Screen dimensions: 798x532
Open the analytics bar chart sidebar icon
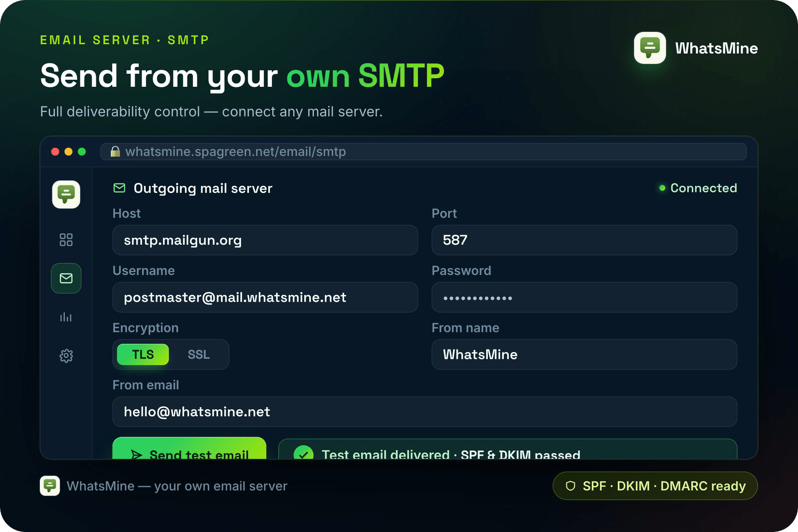(x=66, y=317)
